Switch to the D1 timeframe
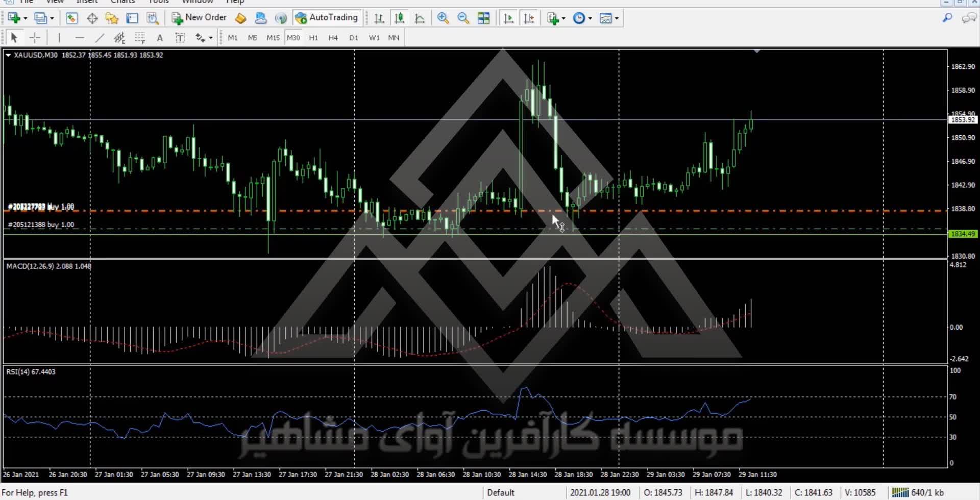Image resolution: width=980 pixels, height=500 pixels. tap(353, 38)
